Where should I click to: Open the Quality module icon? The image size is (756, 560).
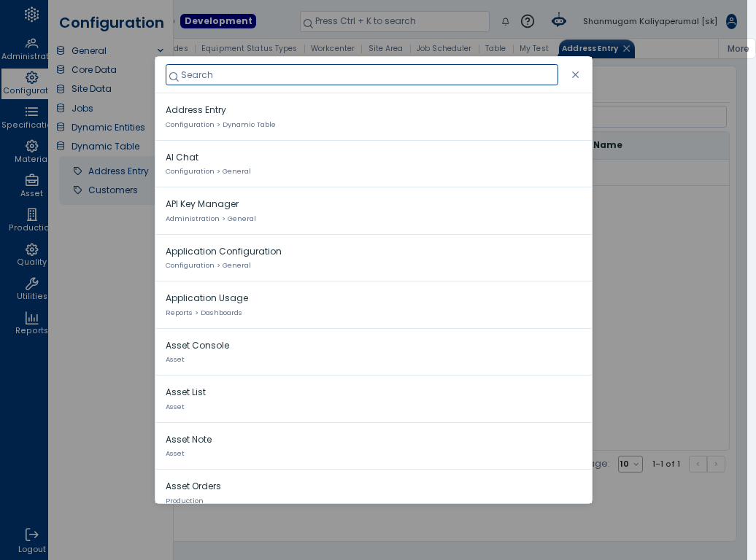point(32,249)
